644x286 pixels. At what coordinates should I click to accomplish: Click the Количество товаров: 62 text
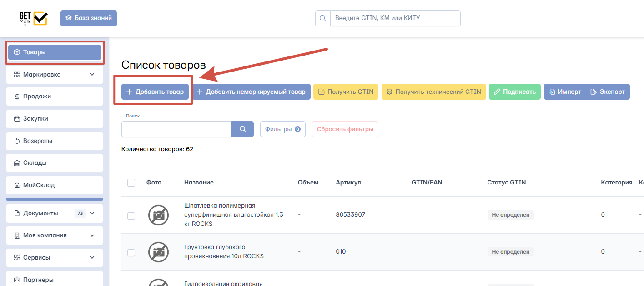point(157,149)
